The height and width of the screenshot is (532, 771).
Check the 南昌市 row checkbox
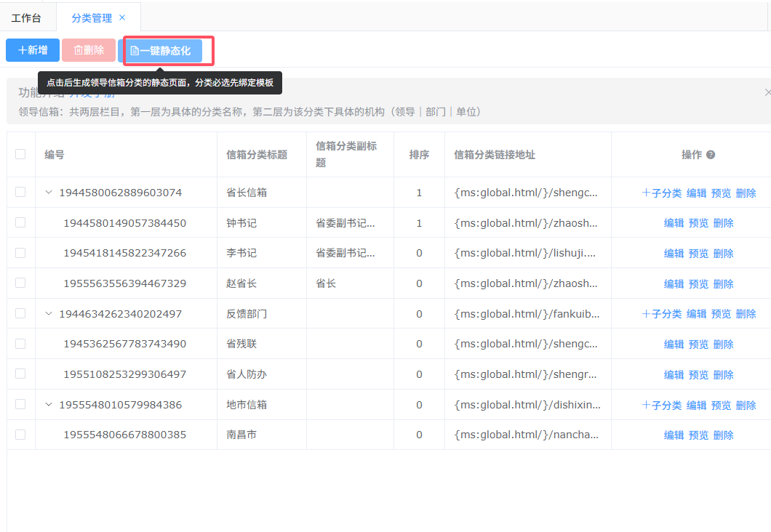click(20, 435)
